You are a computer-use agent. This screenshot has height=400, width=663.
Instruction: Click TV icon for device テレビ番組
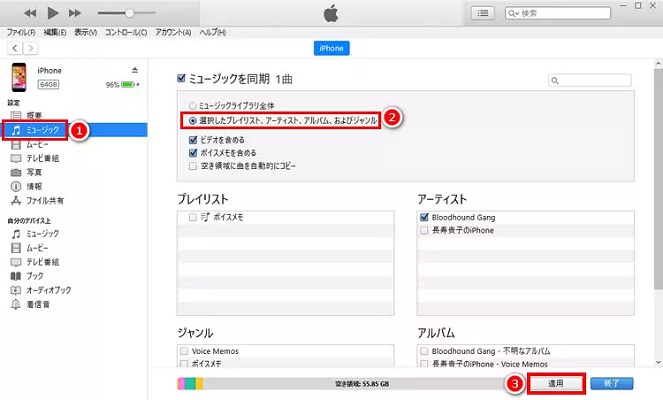coord(16,262)
